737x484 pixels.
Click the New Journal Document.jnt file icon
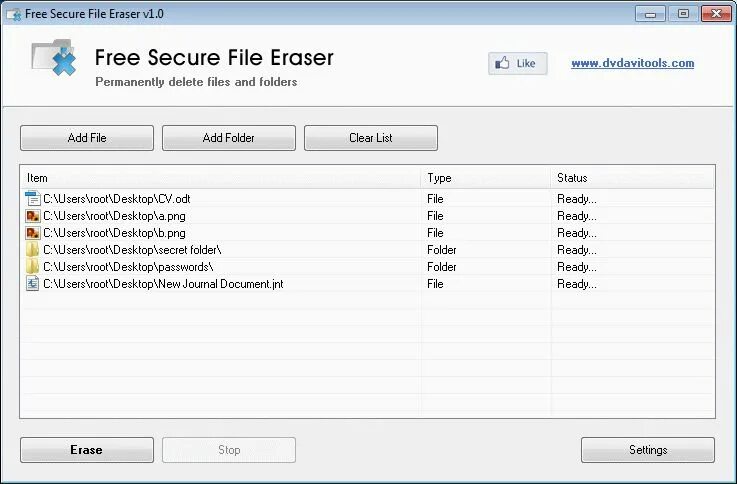click(x=32, y=283)
